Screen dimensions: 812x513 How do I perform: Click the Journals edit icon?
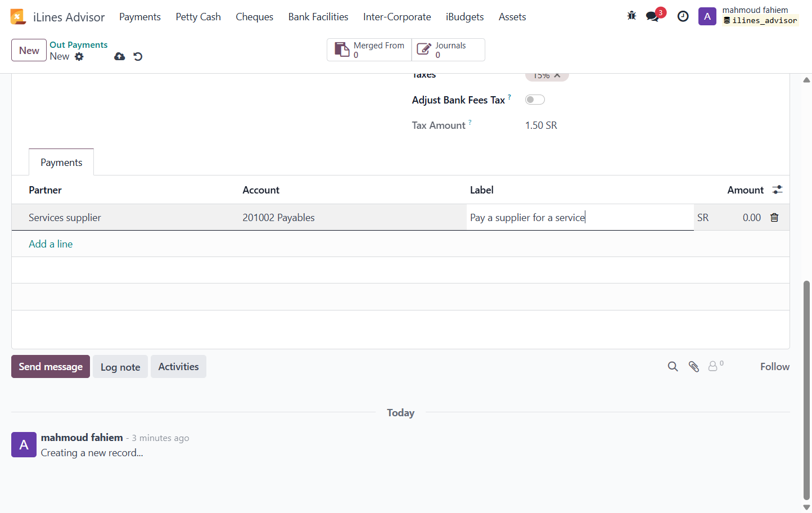(424, 49)
